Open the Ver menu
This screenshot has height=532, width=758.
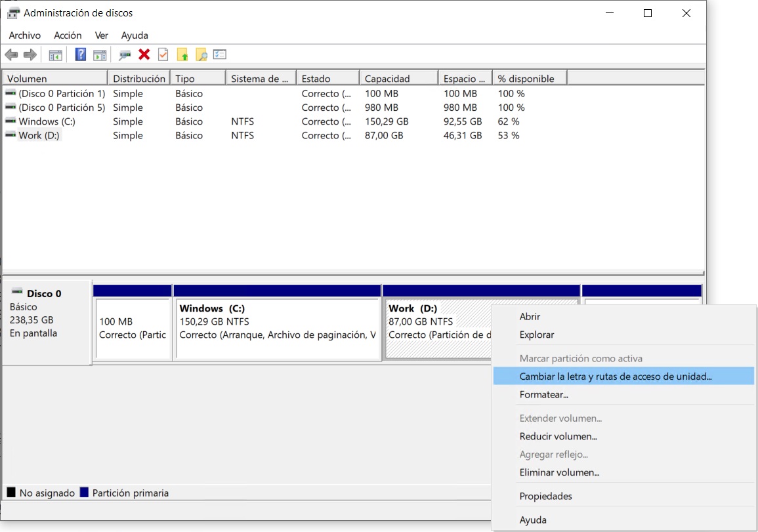[102, 35]
